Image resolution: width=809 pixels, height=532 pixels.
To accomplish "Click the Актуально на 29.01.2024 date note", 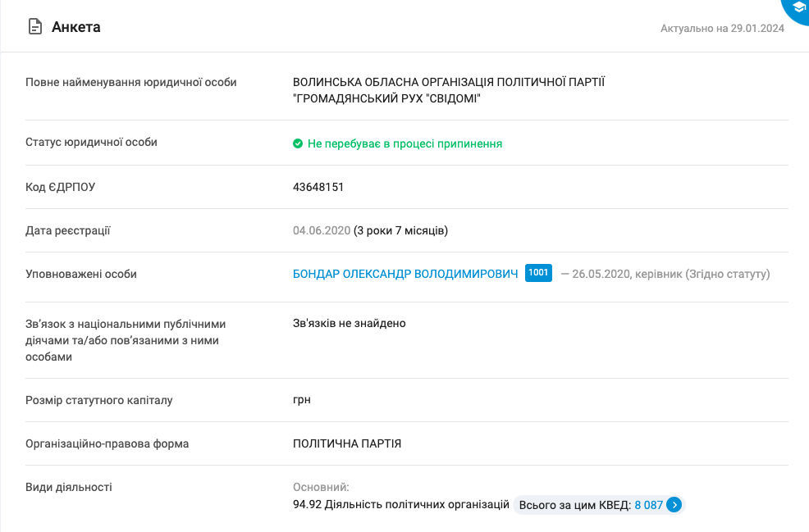I will coord(722,29).
